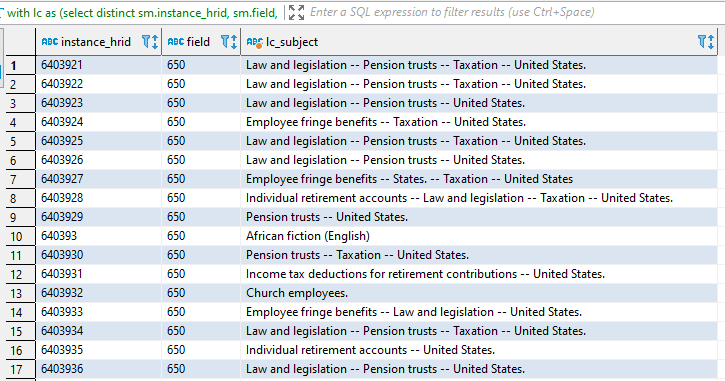This screenshot has height=381, width=725.
Task: Click 'Employee fringe benefits -- Taxation -- United States.' cell
Action: coord(479,122)
